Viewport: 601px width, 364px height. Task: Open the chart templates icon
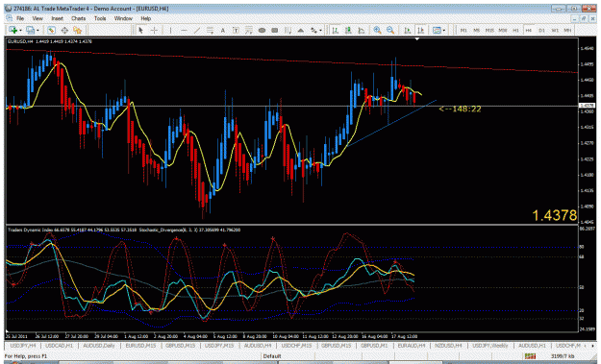pos(437,30)
